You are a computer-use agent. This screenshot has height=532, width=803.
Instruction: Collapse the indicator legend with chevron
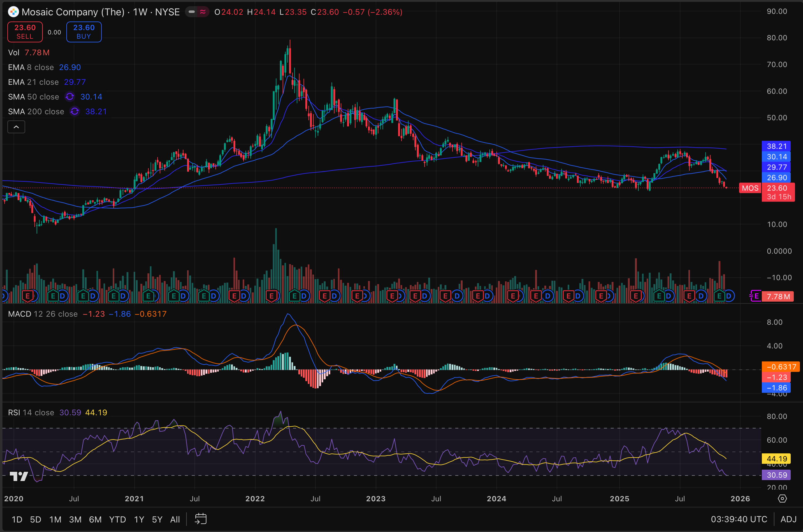pos(16,127)
